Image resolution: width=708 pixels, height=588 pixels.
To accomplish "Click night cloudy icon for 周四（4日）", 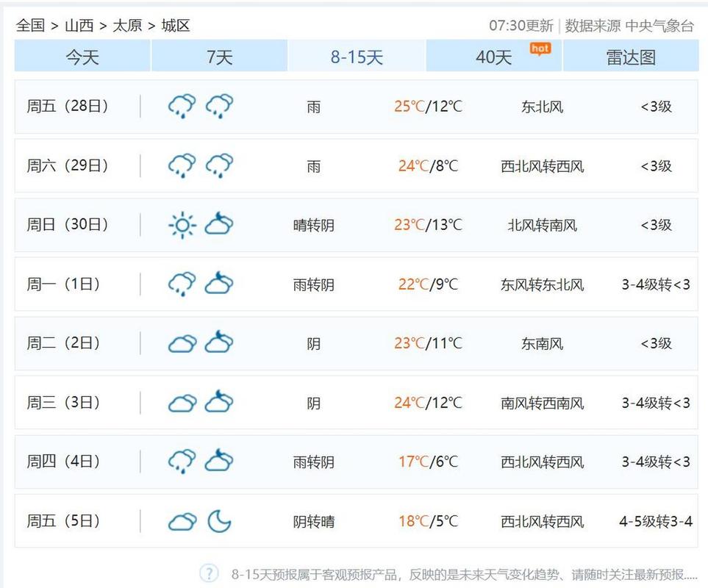I will tap(219, 460).
